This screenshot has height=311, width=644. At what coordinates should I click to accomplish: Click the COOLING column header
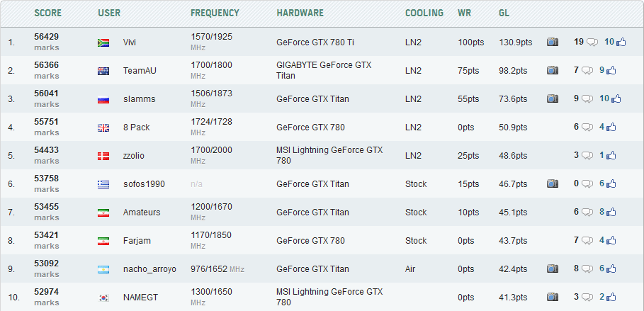click(x=424, y=13)
